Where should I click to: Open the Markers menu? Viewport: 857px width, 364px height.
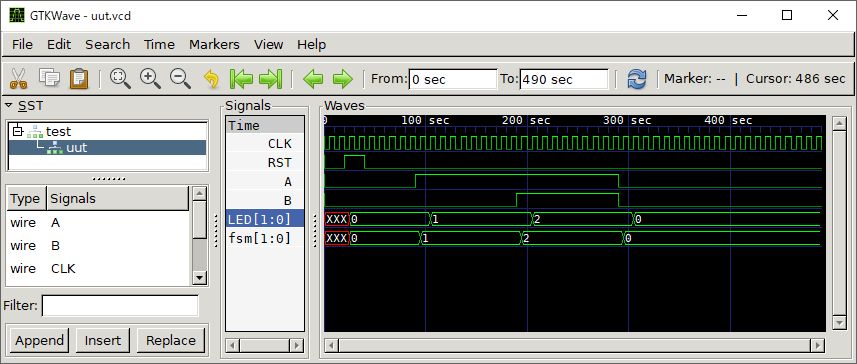(x=214, y=44)
